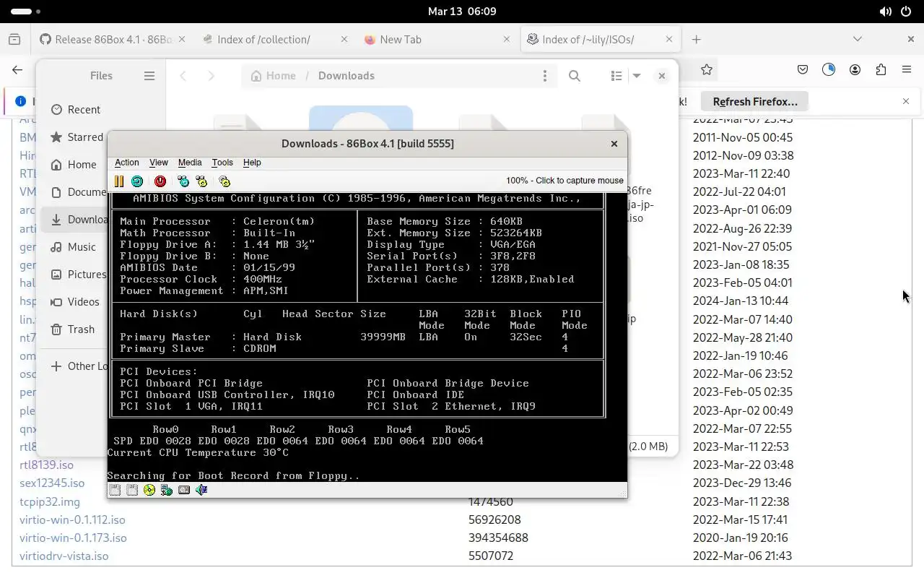Screen dimensions: 924x578
Task: Open the system volume indicator
Action: (886, 12)
